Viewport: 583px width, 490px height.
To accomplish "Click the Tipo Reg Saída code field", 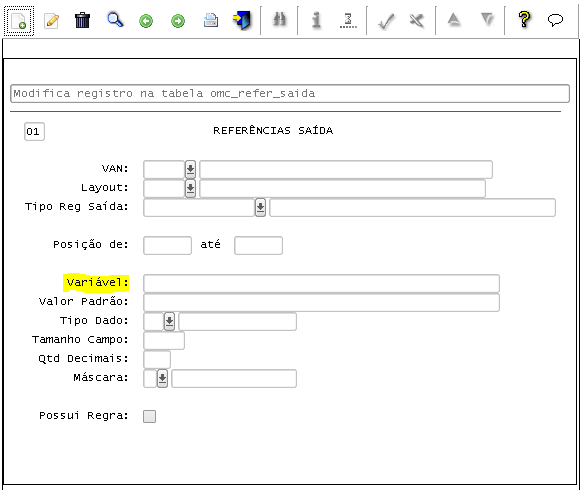I will point(199,207).
